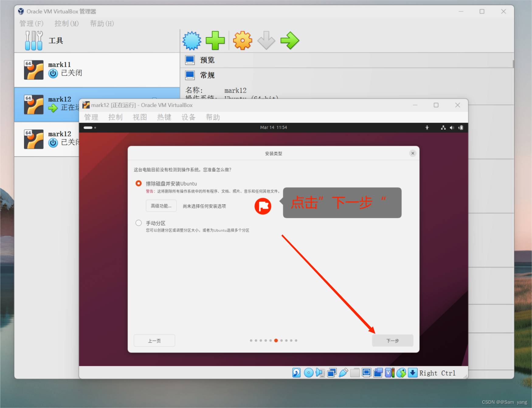Open 管理 menu in the mark12 VM window
This screenshot has width=532, height=408.
(91, 117)
